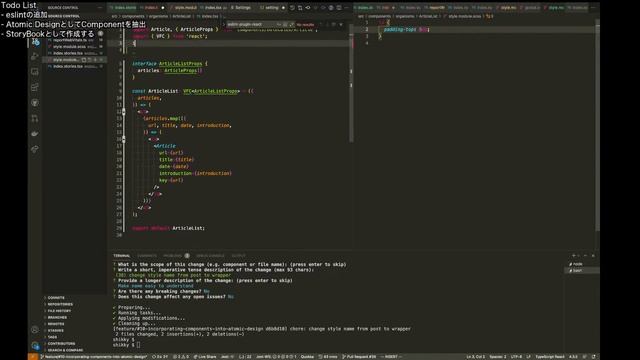This screenshot has height=360, width=640.
Task: Toggle Match Whole Word in the find widget
Action: coord(285,24)
